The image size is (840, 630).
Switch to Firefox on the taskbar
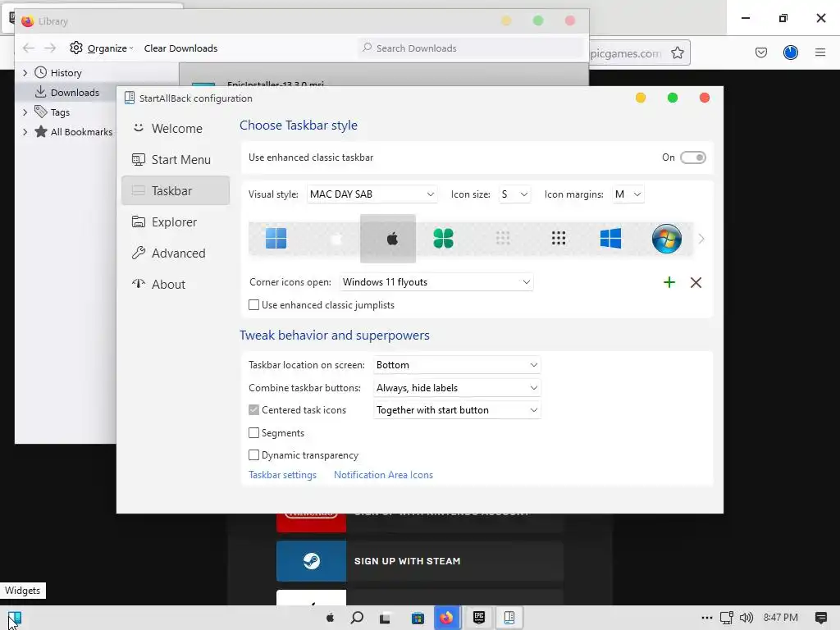coord(446,618)
